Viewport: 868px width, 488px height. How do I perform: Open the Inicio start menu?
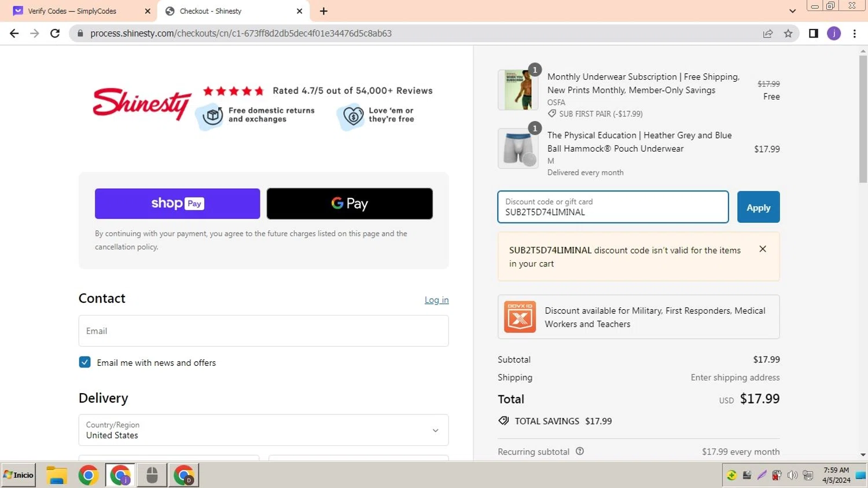pyautogui.click(x=19, y=475)
